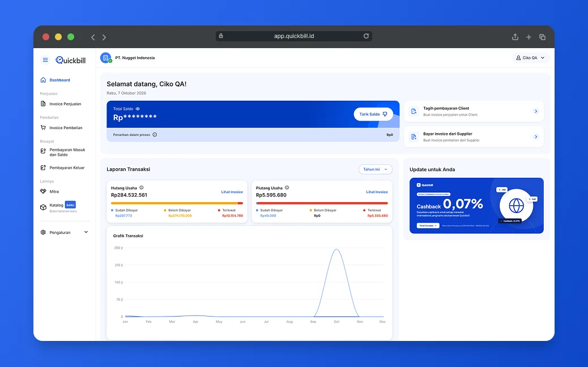Viewport: 588px width, 367px height.
Task: Click the PT. Nugget Indonesia company avatar
Action: (x=106, y=58)
